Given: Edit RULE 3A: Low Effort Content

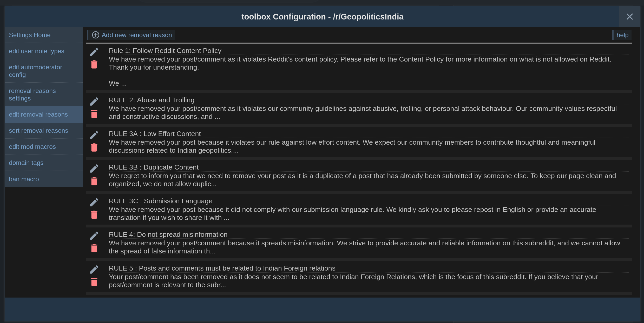Looking at the screenshot, I should click(x=94, y=134).
